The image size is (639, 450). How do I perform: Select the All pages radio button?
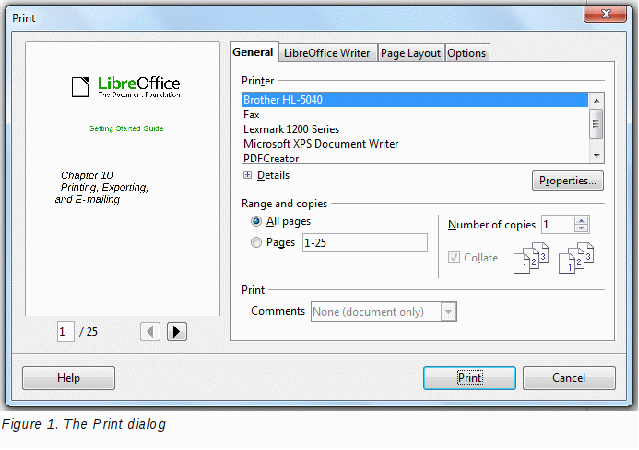point(256,221)
